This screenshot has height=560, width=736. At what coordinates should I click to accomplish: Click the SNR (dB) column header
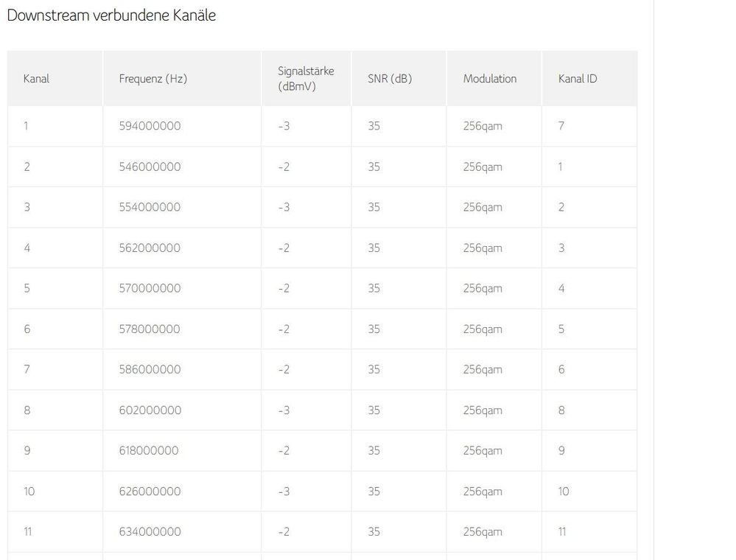pyautogui.click(x=390, y=79)
